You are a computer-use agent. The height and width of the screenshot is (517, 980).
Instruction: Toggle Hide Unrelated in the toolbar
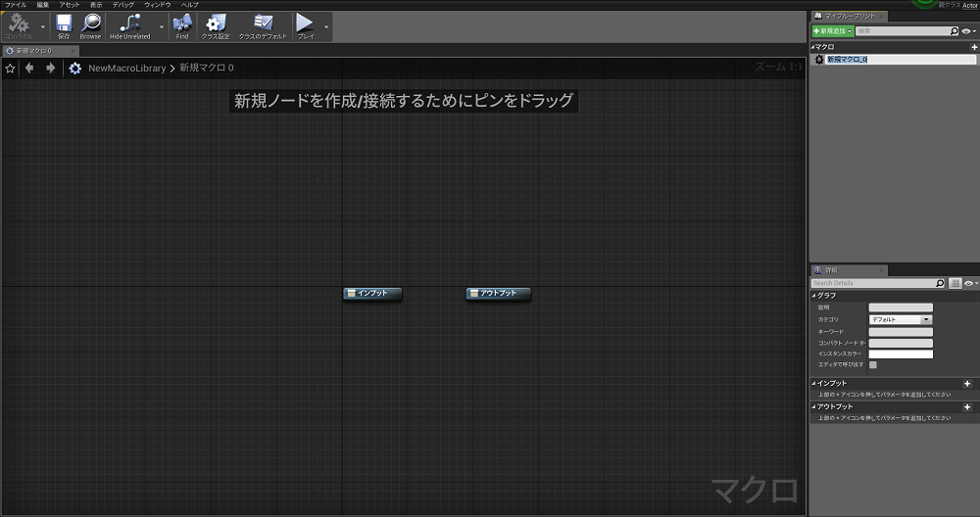tap(130, 26)
